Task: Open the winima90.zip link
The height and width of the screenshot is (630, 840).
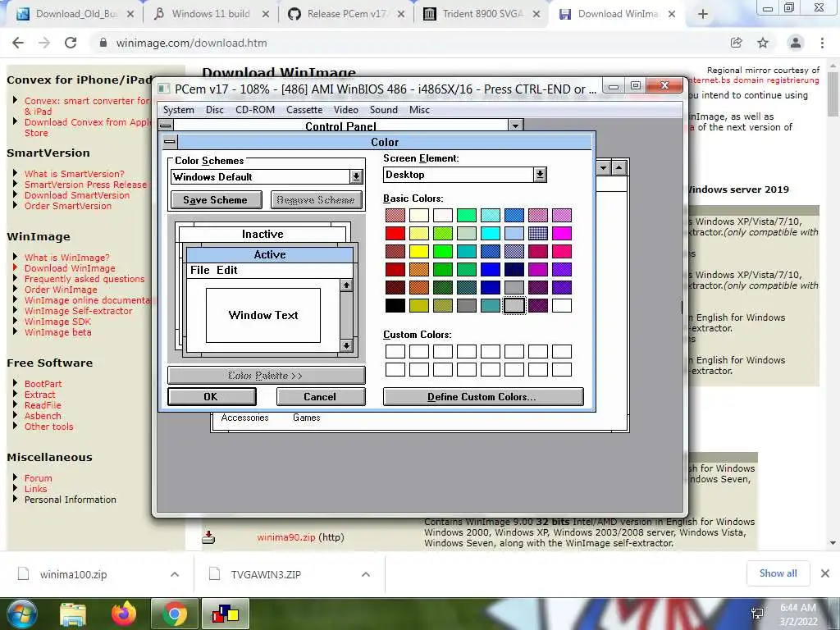Action: tap(285, 537)
